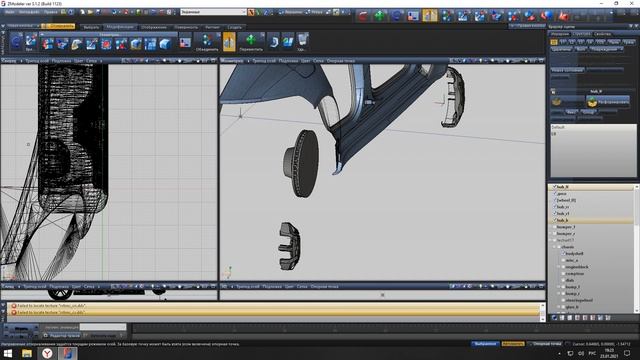Check the bumper_r node checkbox
Image resolution: width=640 pixels, height=360 pixels.
tap(555, 233)
